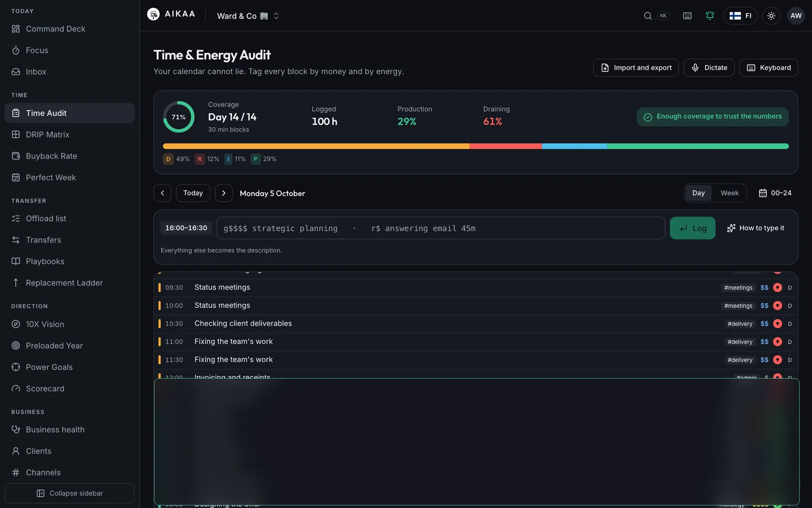Open How to type it help

tap(756, 228)
